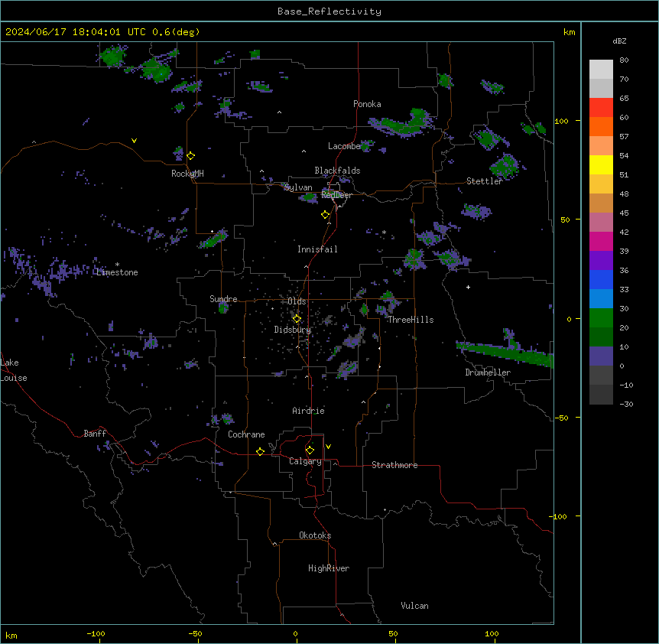Click the RockyMH label
Image resolution: width=659 pixels, height=644 pixels.
coord(187,174)
